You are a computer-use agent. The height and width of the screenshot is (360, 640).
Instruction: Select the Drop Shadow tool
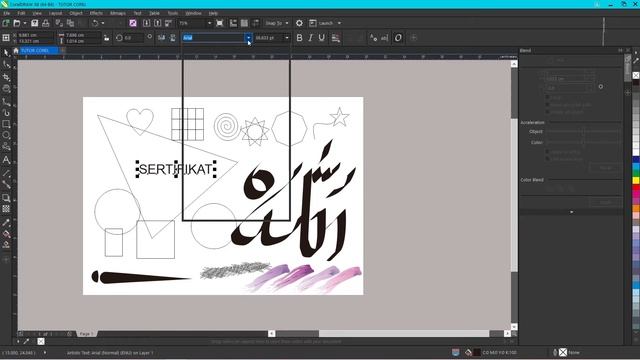(6, 198)
